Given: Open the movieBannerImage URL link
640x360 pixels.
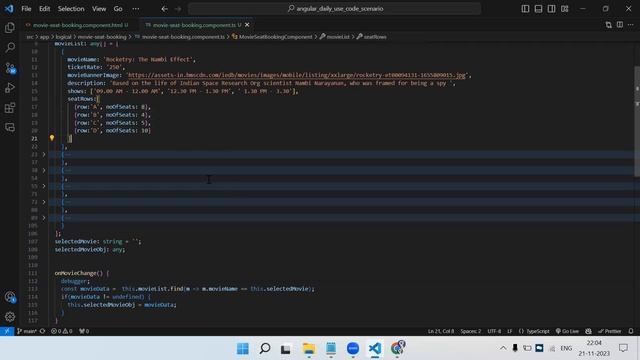Looking at the screenshot, I should [x=297, y=75].
